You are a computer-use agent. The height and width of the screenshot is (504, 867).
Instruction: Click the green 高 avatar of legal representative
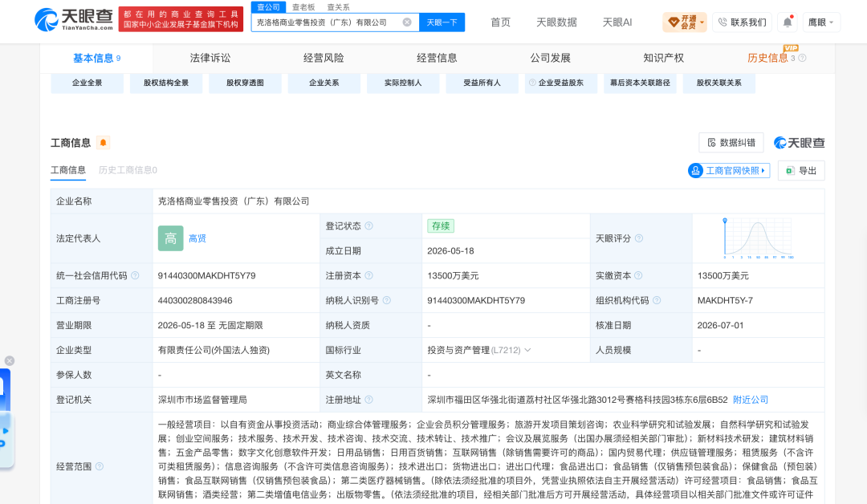[x=170, y=238]
